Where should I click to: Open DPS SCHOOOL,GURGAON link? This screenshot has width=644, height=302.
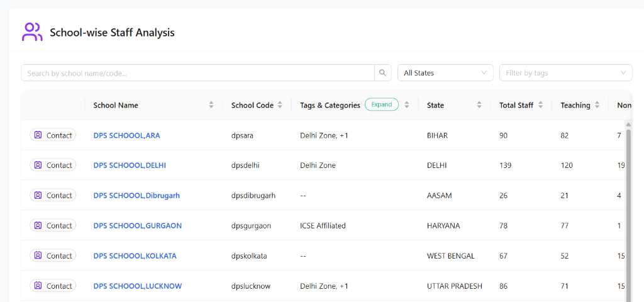pyautogui.click(x=138, y=226)
